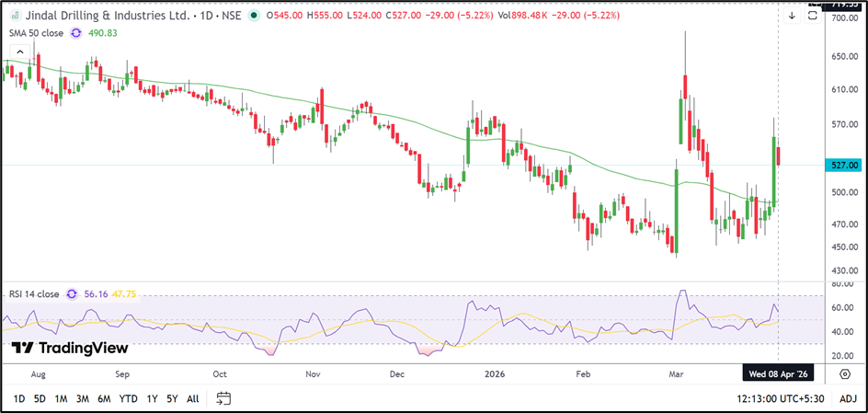Click the RSI 14 close indicator legend

(35, 294)
